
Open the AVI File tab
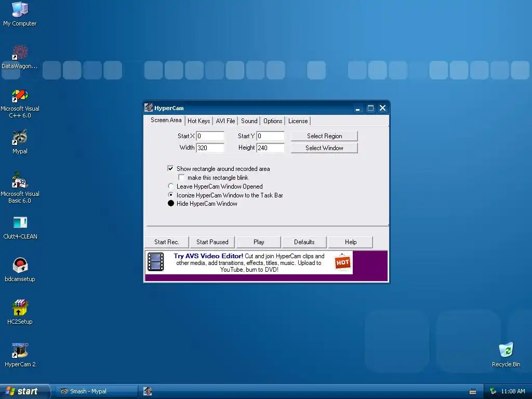click(225, 121)
